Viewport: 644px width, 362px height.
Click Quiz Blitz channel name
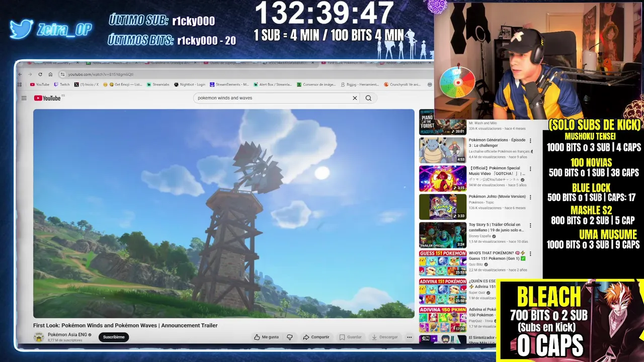pyautogui.click(x=476, y=264)
